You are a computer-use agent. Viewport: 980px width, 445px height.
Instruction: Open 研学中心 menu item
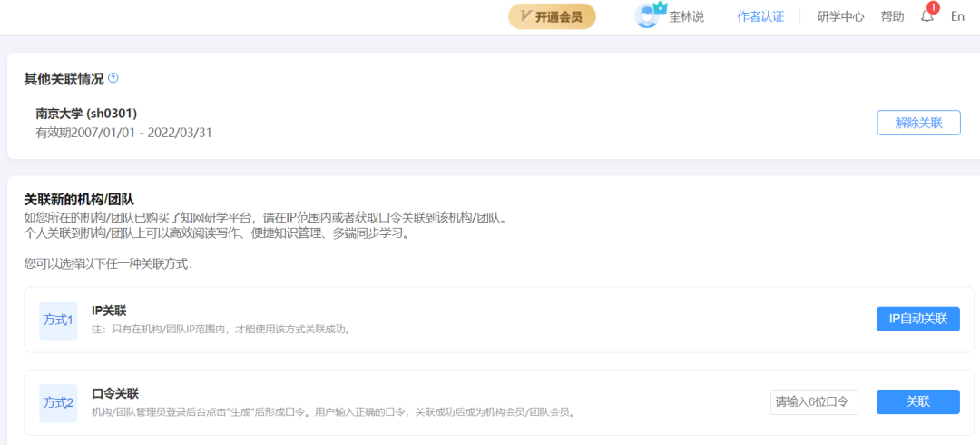pyautogui.click(x=840, y=17)
